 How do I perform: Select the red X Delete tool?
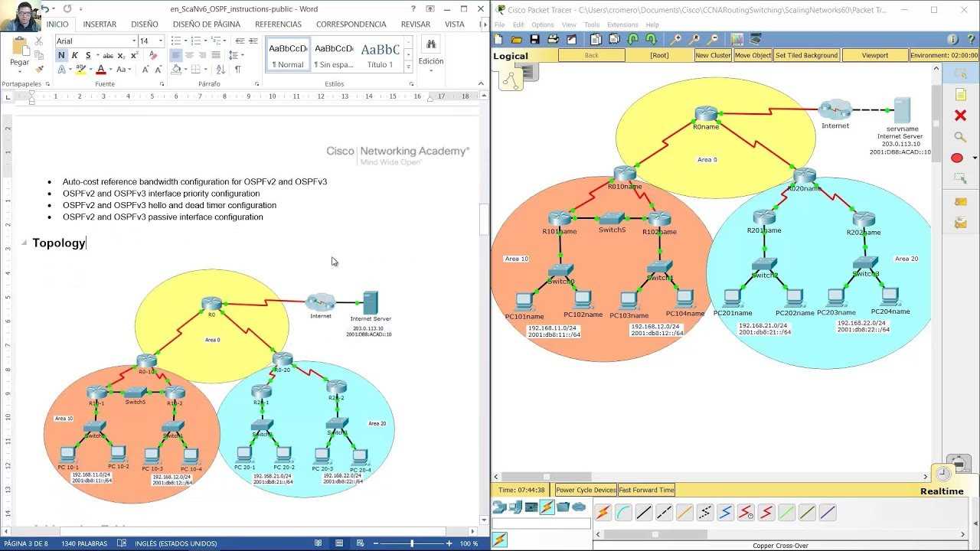[960, 116]
